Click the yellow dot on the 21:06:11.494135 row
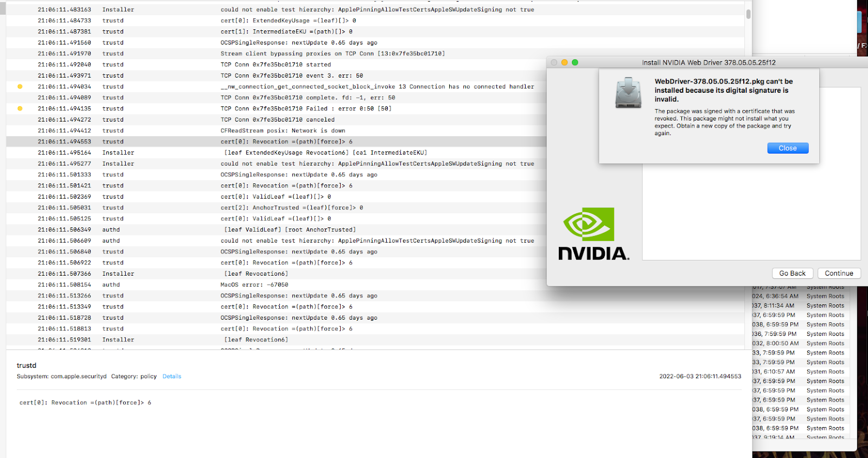868x458 pixels. (20, 109)
